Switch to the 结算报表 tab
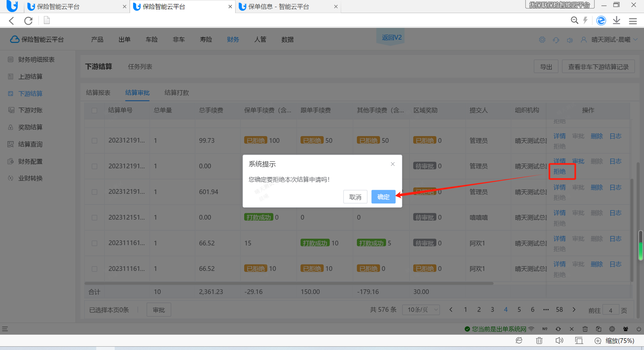 (98, 93)
